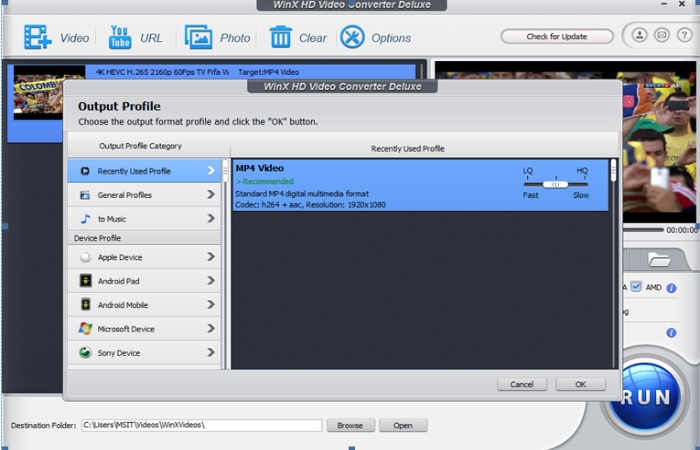Image resolution: width=700 pixels, height=450 pixels.
Task: Select Apple Device category
Action: pyautogui.click(x=144, y=257)
